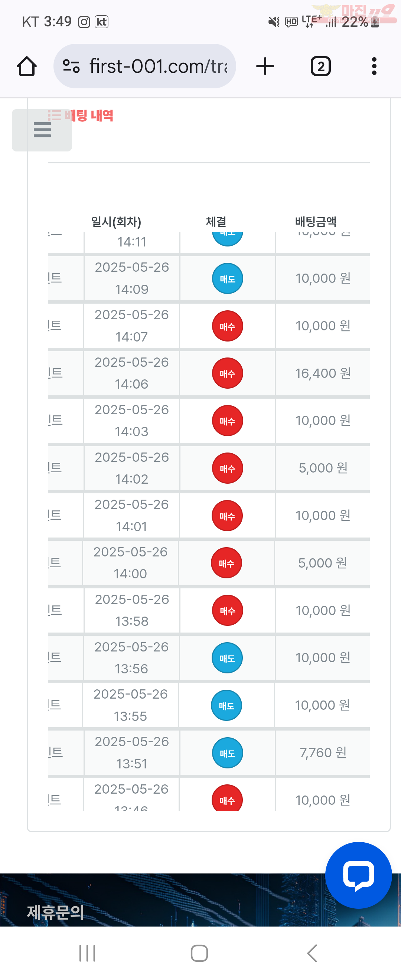Click the 매수 badge in 14:06 row

pos(228,373)
